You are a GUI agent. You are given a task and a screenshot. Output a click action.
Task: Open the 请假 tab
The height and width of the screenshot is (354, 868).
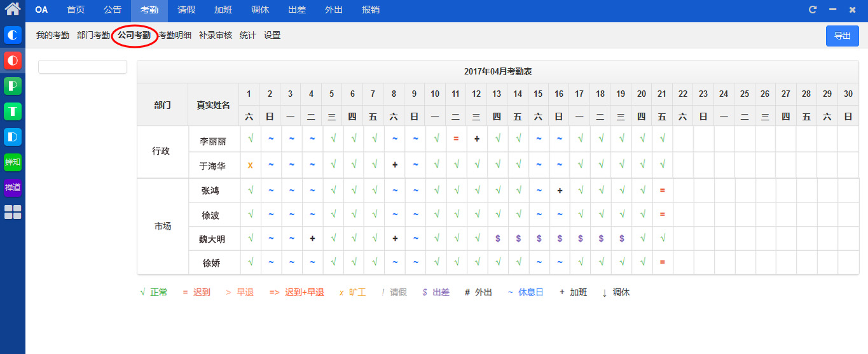click(186, 10)
